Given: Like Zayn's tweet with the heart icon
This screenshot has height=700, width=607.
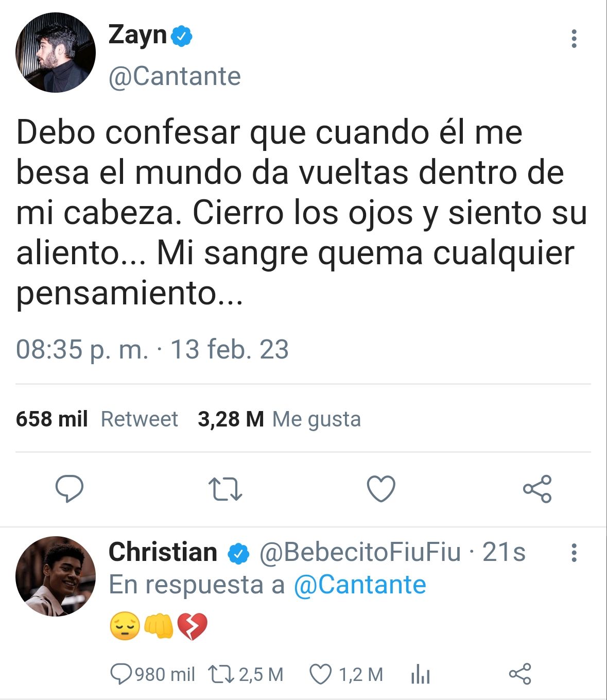Looking at the screenshot, I should click(381, 489).
